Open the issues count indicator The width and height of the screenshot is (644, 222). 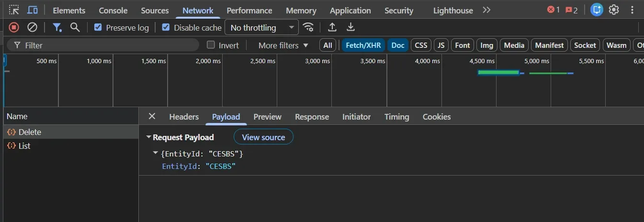pyautogui.click(x=572, y=10)
